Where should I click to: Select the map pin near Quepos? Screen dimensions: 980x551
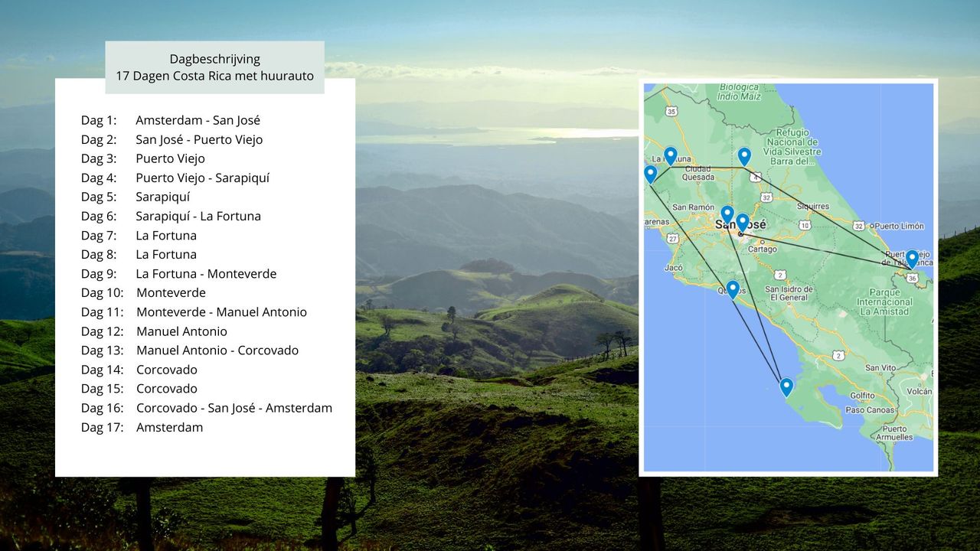(733, 289)
